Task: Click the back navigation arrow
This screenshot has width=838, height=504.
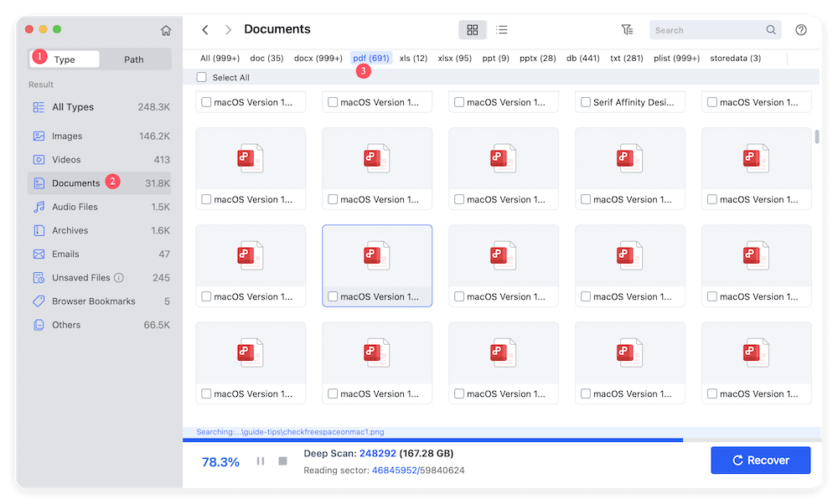Action: pos(204,28)
